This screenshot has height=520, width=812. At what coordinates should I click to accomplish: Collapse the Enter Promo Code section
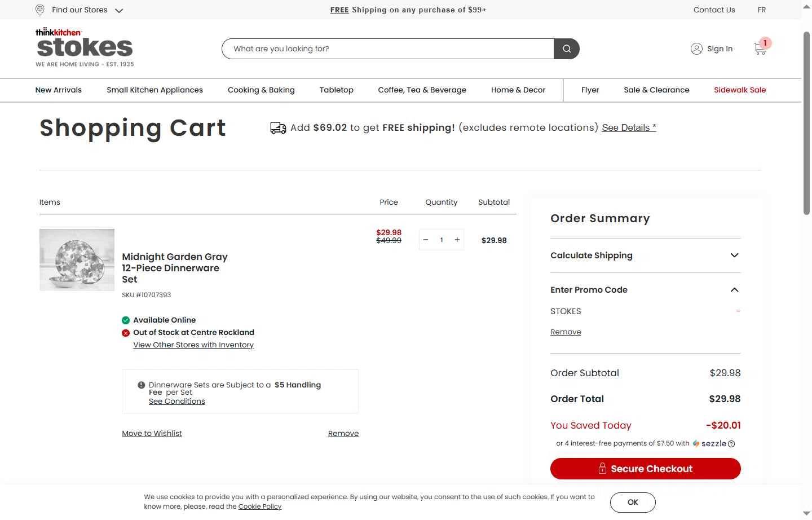click(x=645, y=290)
